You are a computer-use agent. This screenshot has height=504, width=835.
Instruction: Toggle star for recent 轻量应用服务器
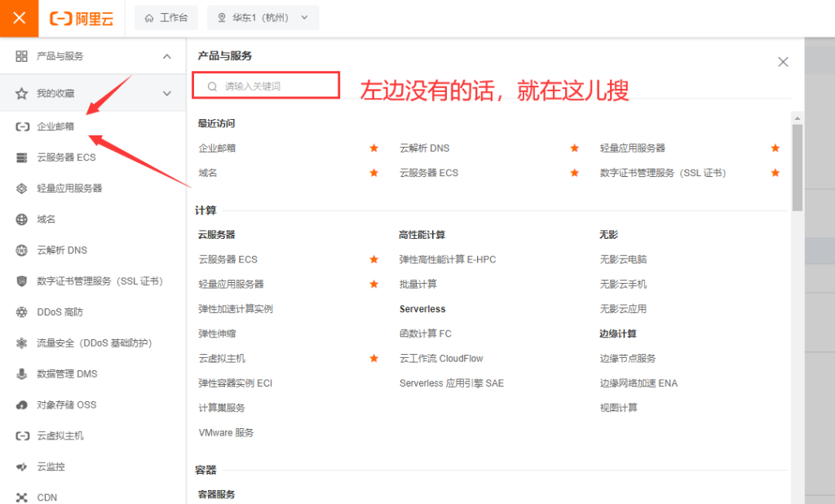tap(775, 148)
